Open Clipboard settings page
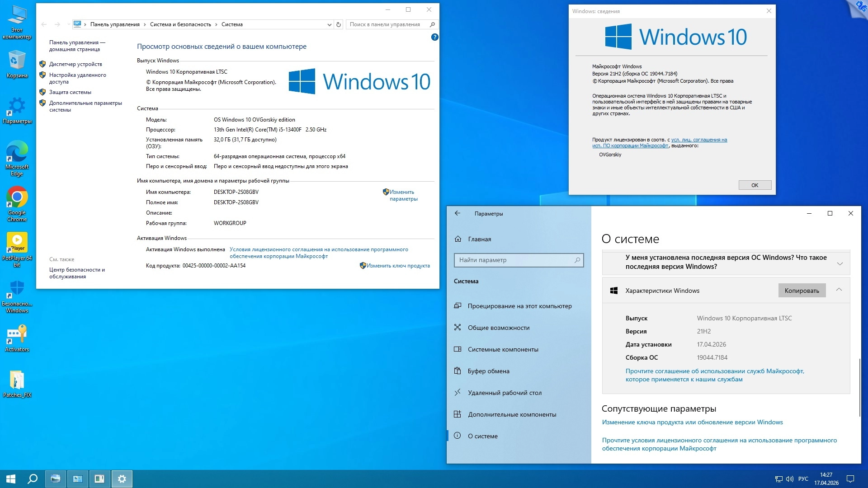 coord(488,371)
